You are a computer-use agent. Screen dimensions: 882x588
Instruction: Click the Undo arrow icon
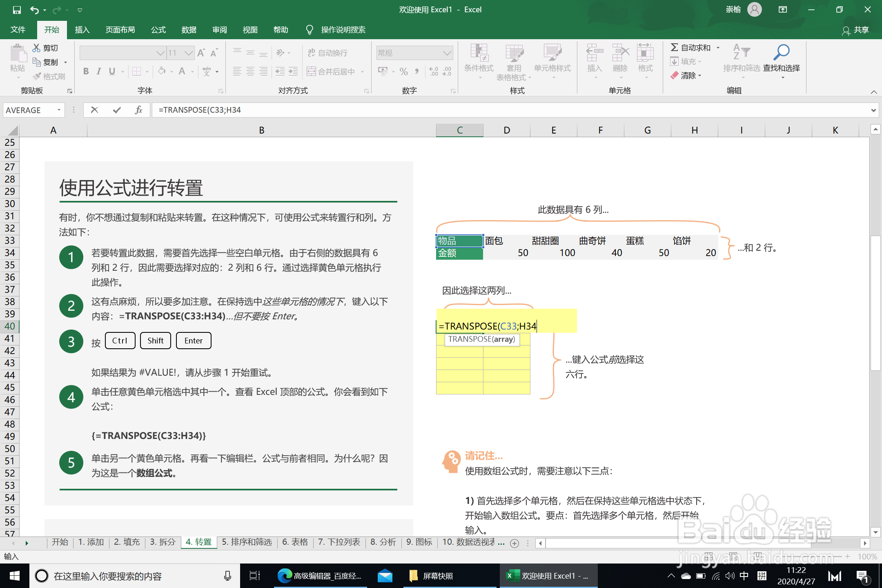(34, 10)
